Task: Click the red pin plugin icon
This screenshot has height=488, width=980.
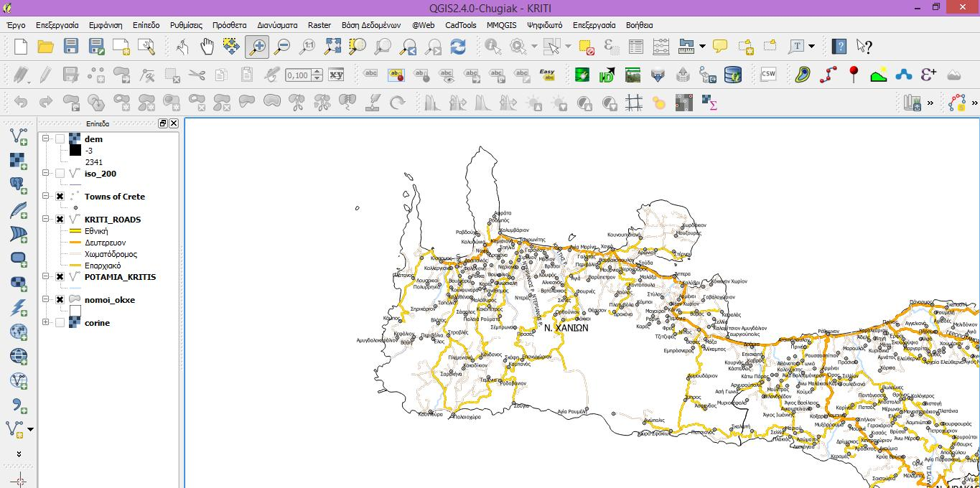Action: coord(854,74)
